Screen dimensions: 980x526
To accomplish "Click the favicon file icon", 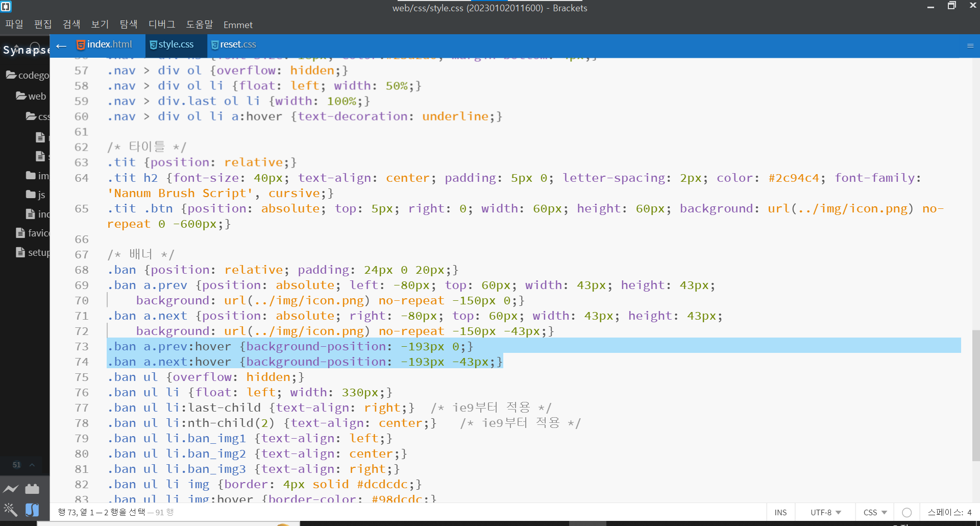I will (20, 233).
